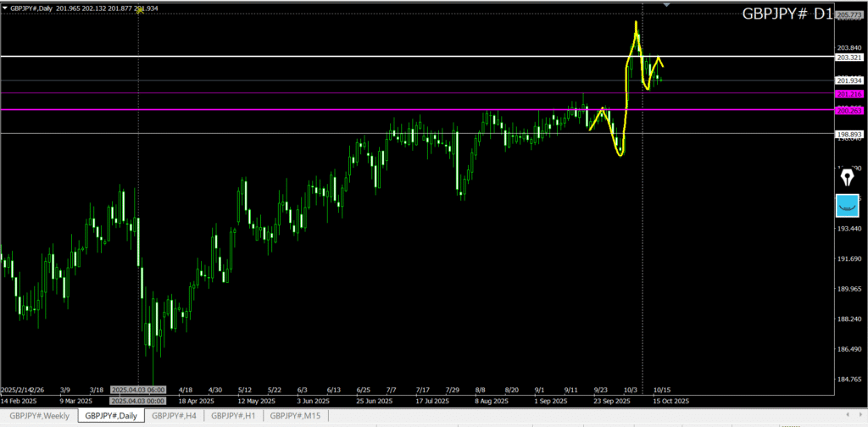Open the dropdown arrow beside GBPJPY#,Daily title

point(5,8)
